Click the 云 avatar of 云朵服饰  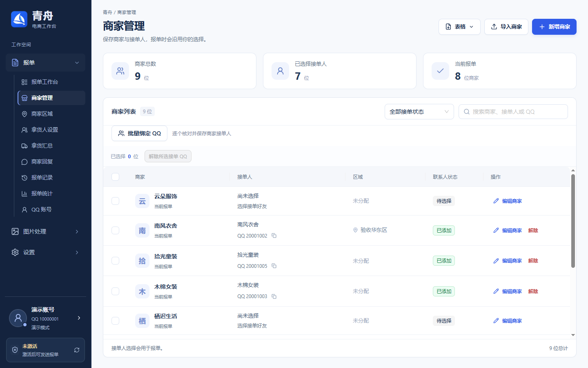click(x=142, y=201)
